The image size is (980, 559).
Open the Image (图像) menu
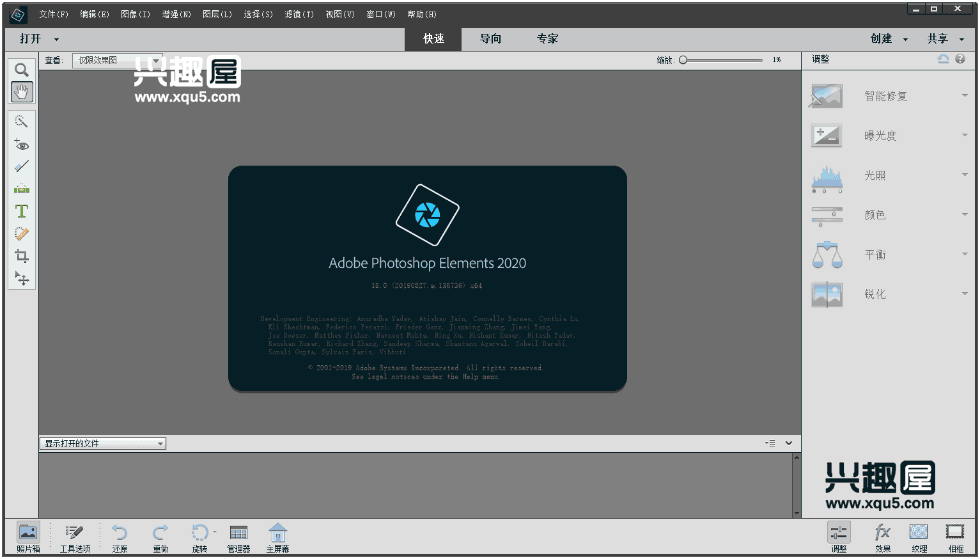[x=136, y=14]
